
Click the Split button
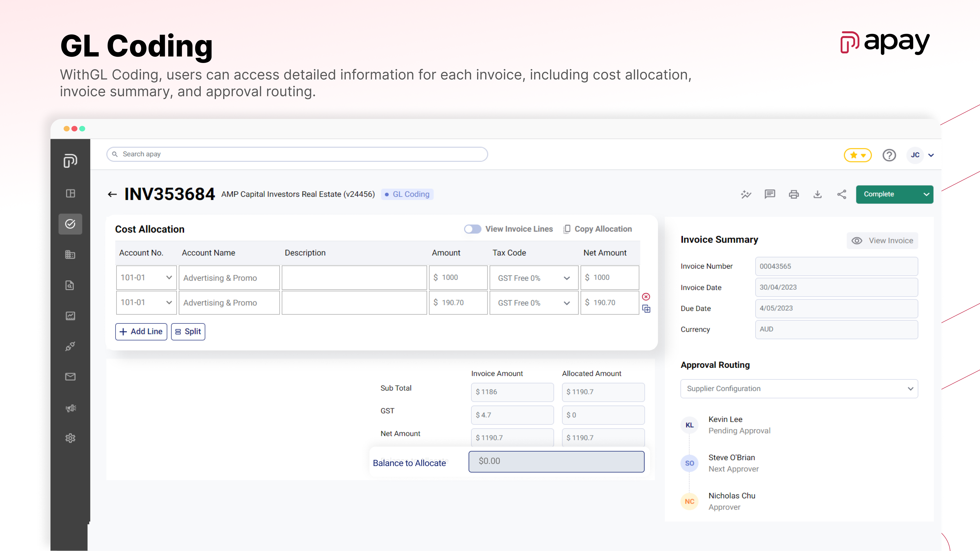[188, 332]
